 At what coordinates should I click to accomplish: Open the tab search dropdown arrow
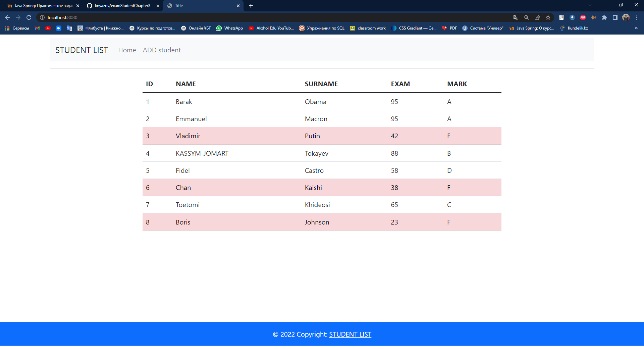point(590,5)
